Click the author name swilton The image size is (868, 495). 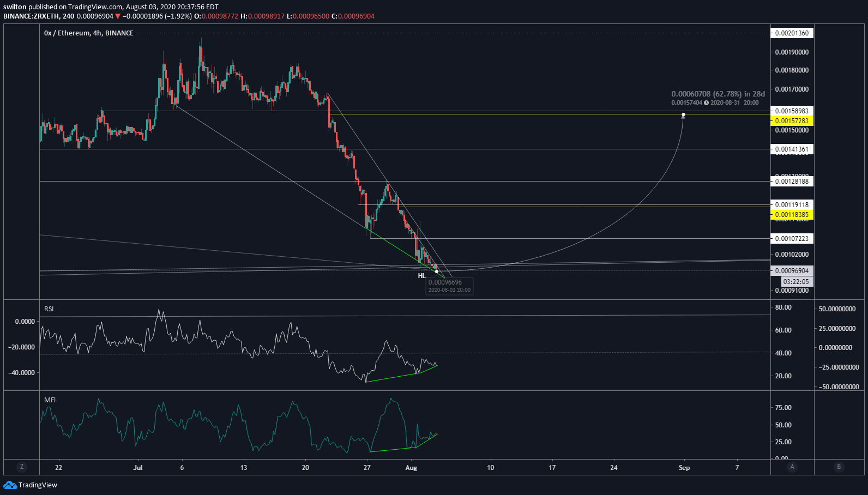click(x=15, y=7)
